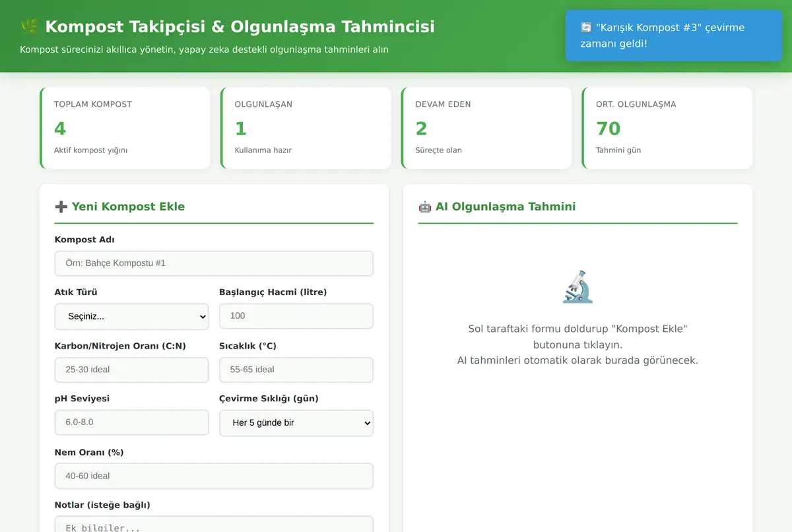
Task: Click the leaf icon in the header title
Action: tap(30, 26)
